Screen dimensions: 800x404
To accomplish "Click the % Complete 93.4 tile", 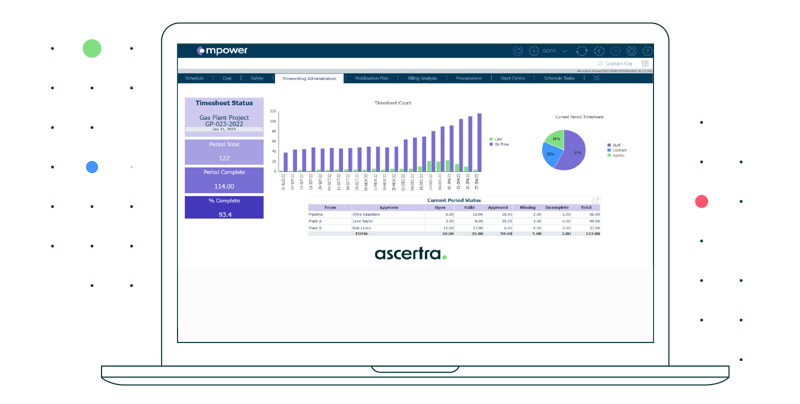I will [224, 207].
